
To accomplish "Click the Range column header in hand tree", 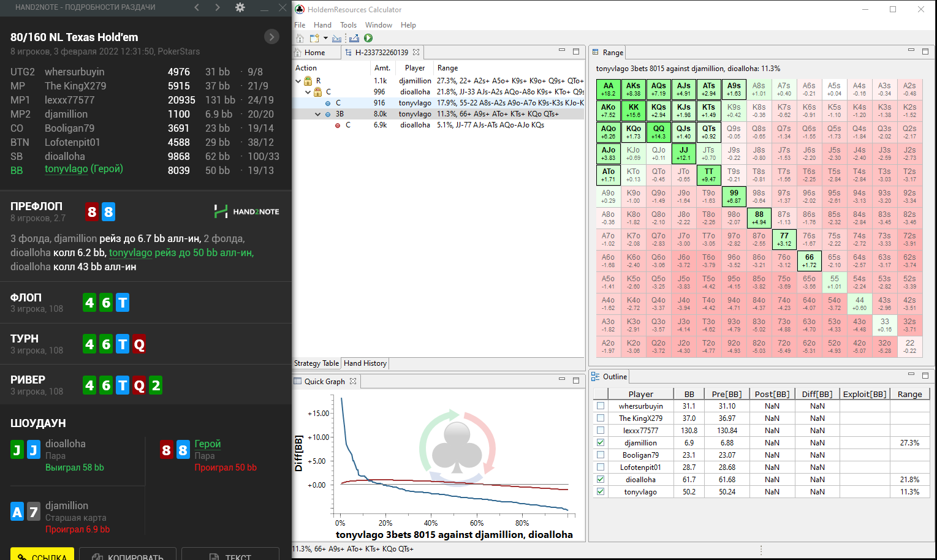I will pos(447,68).
